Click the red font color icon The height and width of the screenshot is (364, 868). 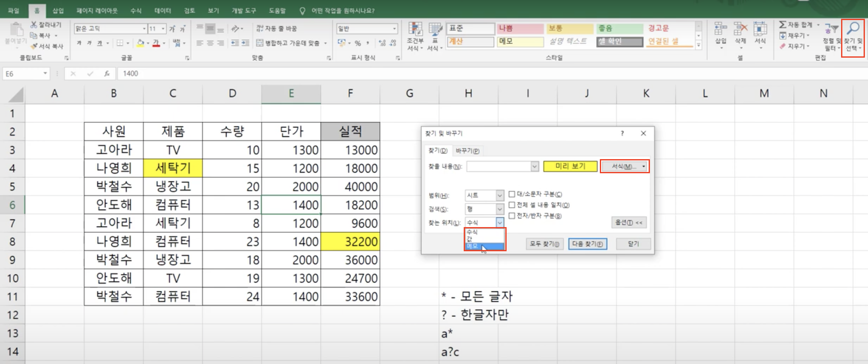(x=156, y=43)
